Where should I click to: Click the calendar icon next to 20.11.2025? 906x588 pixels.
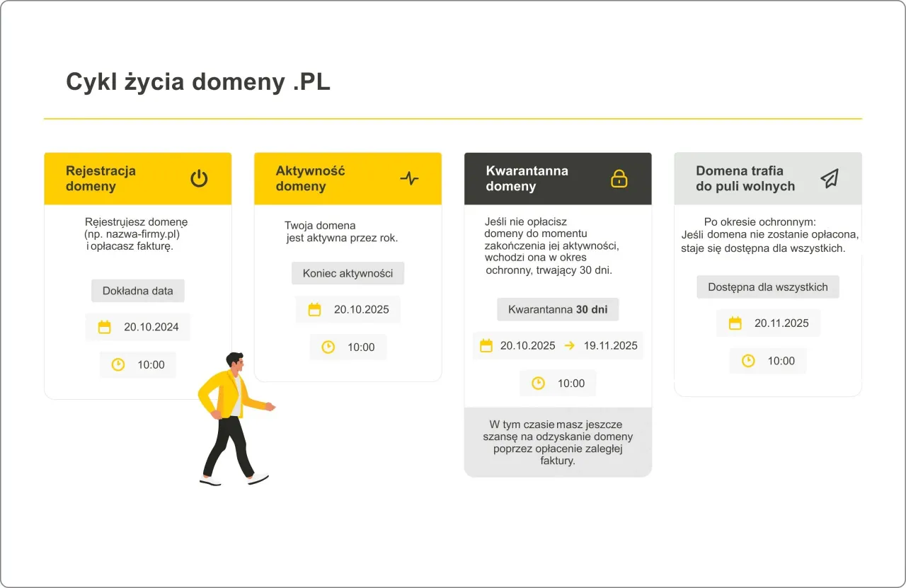736,323
